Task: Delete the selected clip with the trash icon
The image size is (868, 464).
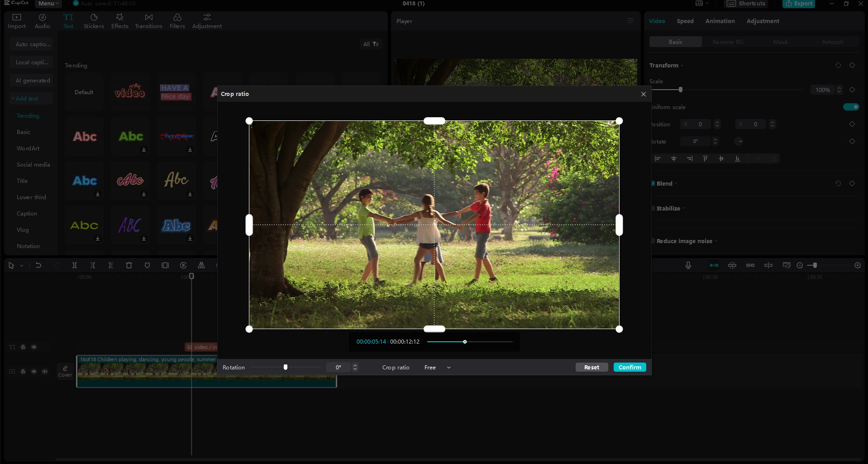Action: (129, 265)
